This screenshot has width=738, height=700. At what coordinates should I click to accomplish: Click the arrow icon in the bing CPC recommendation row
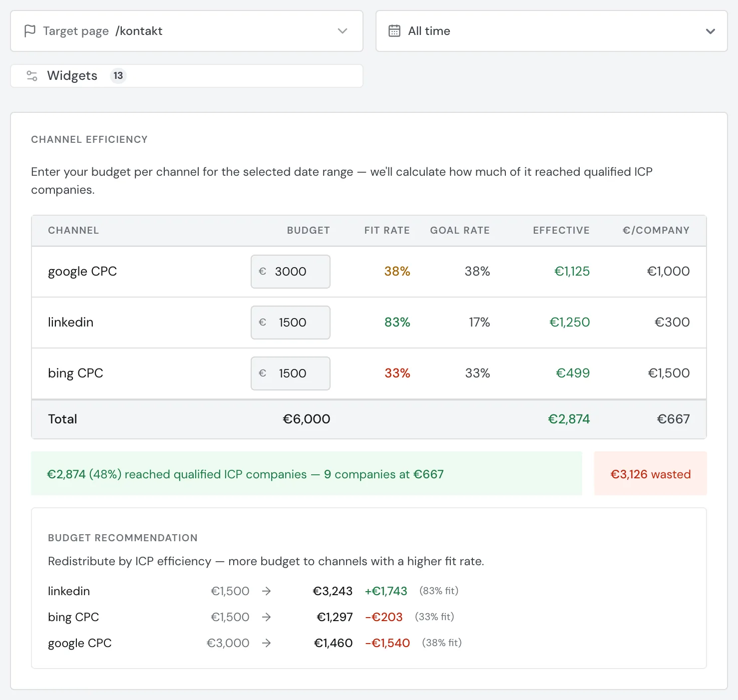267,617
